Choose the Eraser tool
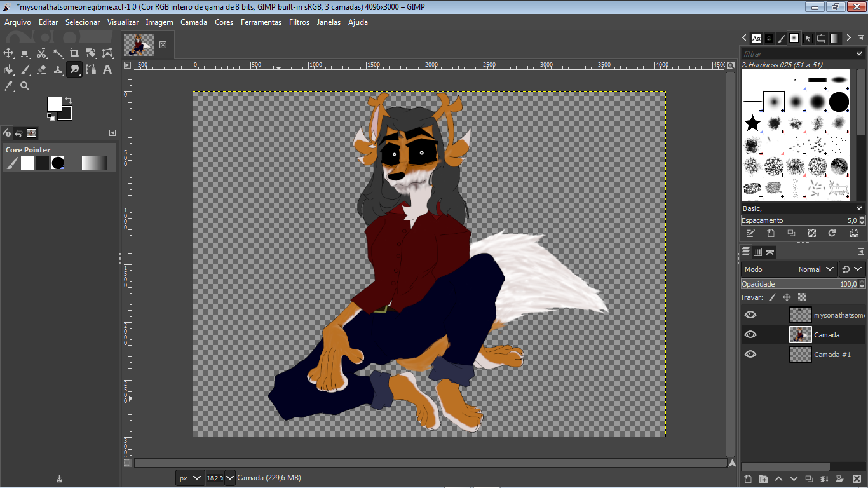The image size is (868, 488). click(x=42, y=70)
